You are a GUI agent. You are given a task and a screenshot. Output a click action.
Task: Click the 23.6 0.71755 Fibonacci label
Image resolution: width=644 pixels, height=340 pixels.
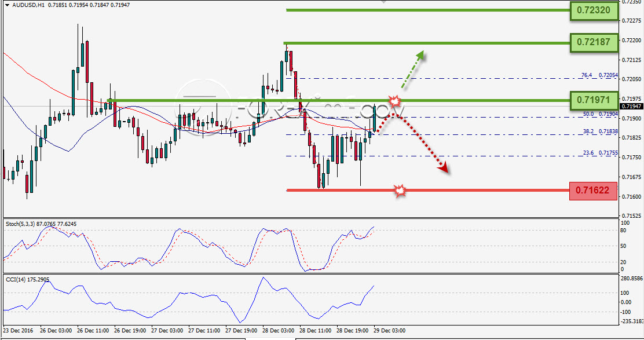pos(600,153)
